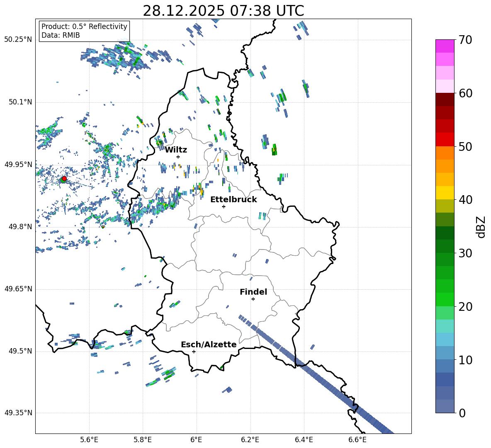Click the bright green 20 dBZ swatch
This screenshot has height=448, width=491.
click(x=445, y=299)
